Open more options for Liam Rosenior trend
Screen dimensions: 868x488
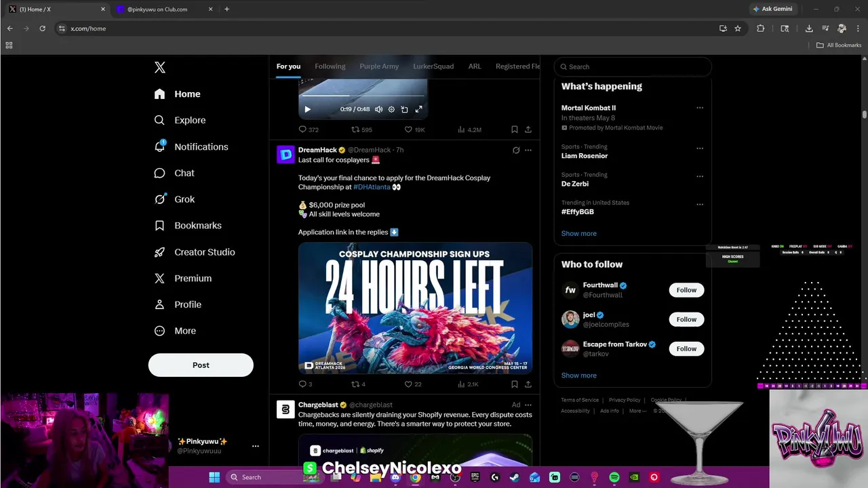tap(700, 148)
